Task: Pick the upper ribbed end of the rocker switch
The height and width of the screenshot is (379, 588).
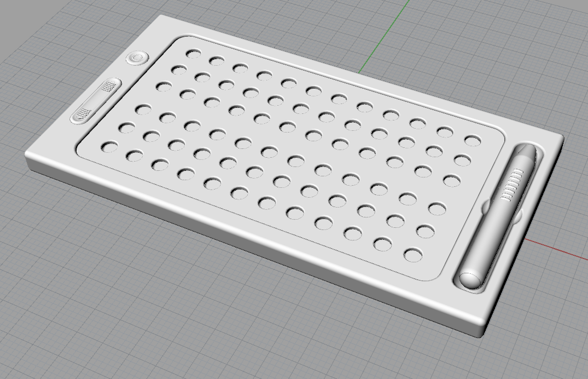Action: point(109,87)
